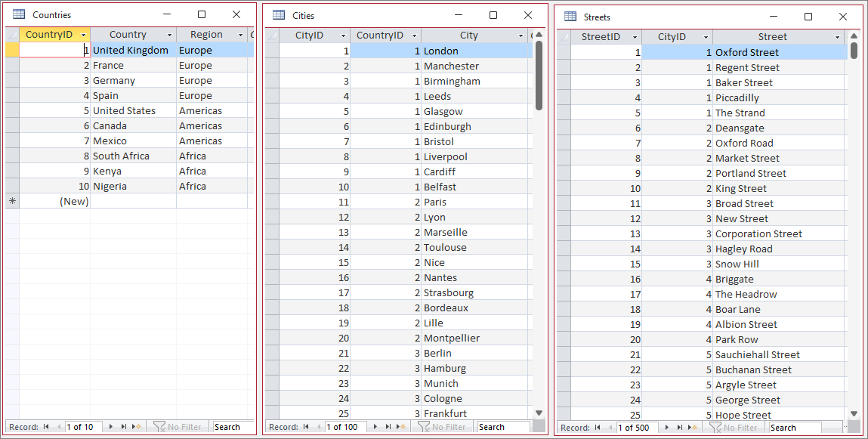Go to next record in Countries window
The image size is (868, 439).
tap(111, 427)
